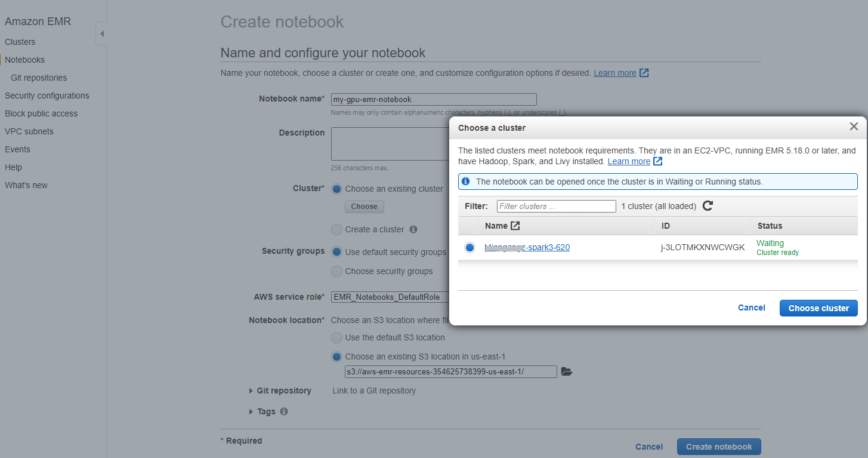Open Block public access in sidebar
This screenshot has width=868, height=458.
click(x=41, y=113)
